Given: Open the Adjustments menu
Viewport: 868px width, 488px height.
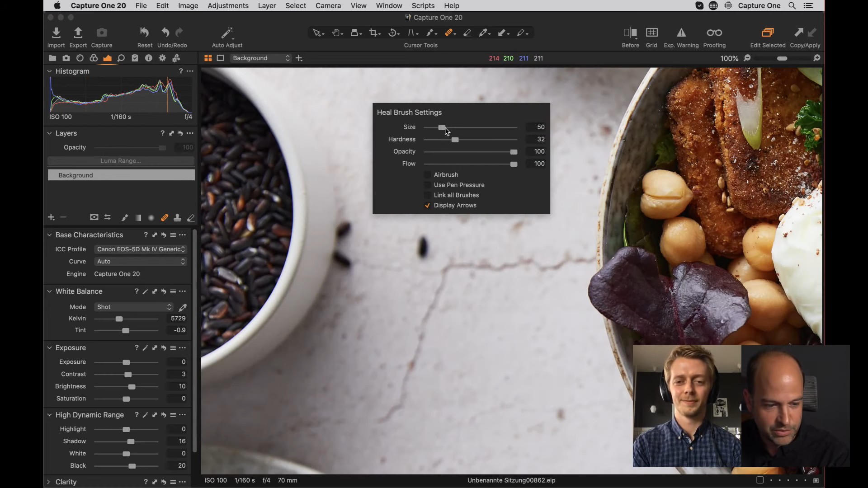Looking at the screenshot, I should [228, 6].
